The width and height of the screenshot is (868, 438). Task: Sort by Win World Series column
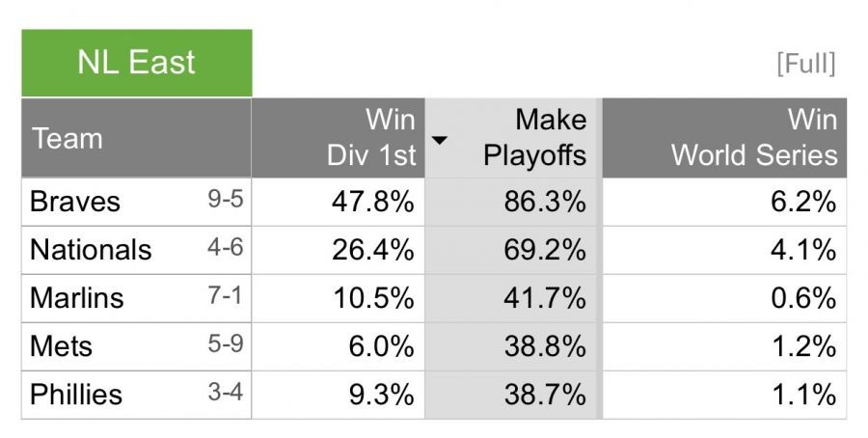[753, 137]
